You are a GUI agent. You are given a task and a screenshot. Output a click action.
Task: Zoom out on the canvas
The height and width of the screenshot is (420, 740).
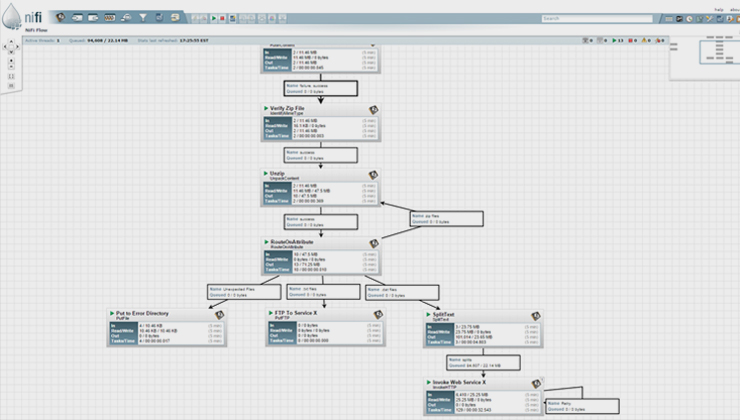coord(11,67)
